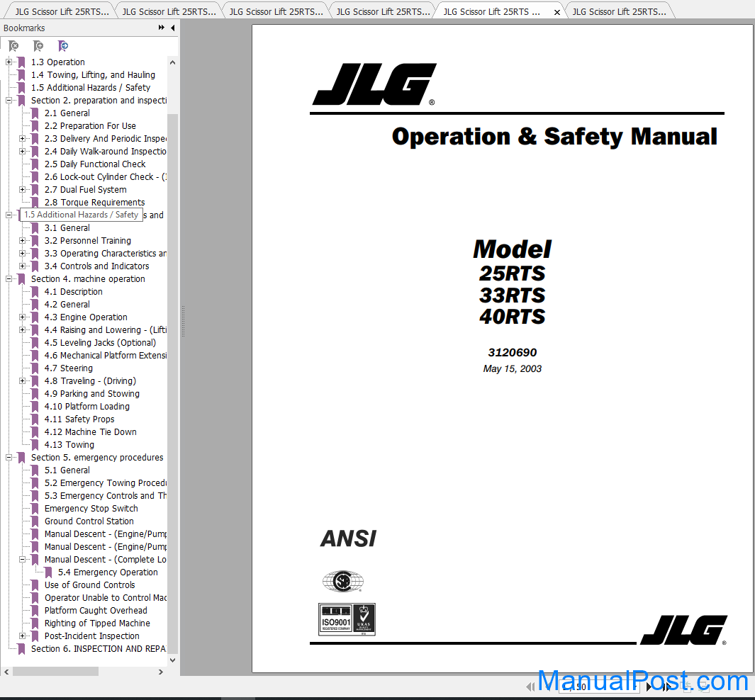
Task: Click the bookmark icon next to Ground Control Station
Action: coord(35,521)
